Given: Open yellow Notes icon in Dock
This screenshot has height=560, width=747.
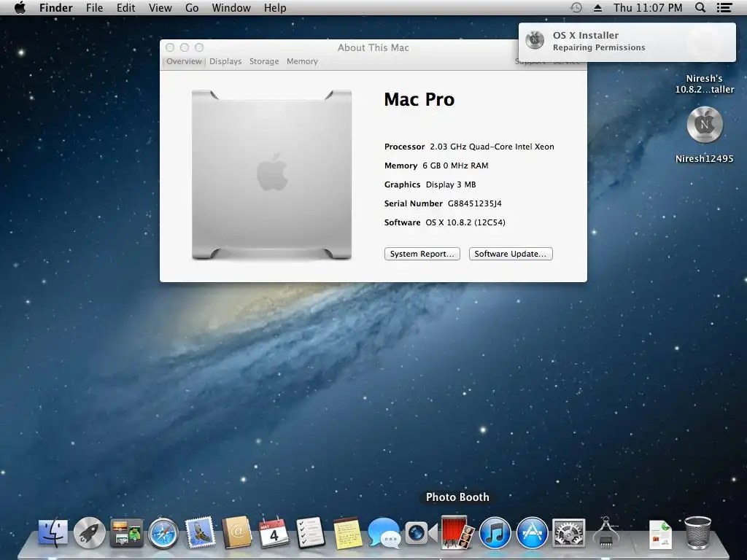Looking at the screenshot, I should (x=347, y=532).
